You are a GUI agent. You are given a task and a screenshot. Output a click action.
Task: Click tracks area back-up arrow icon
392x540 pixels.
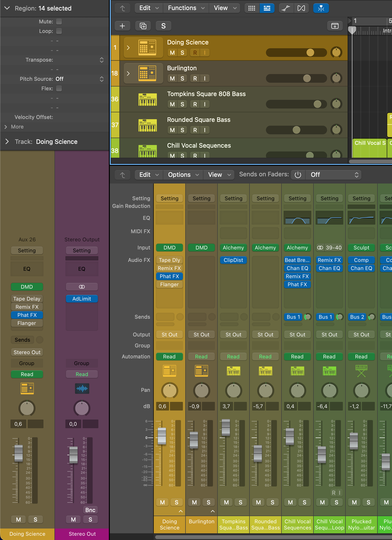(x=122, y=8)
